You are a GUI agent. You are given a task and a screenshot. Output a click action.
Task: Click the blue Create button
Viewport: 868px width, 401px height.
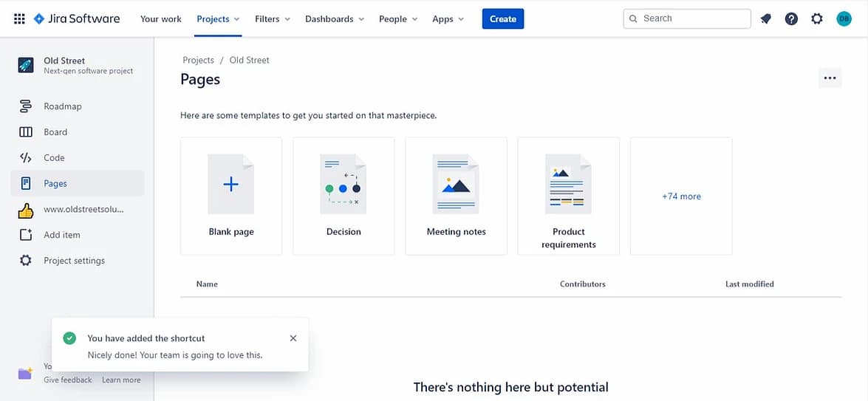(502, 18)
